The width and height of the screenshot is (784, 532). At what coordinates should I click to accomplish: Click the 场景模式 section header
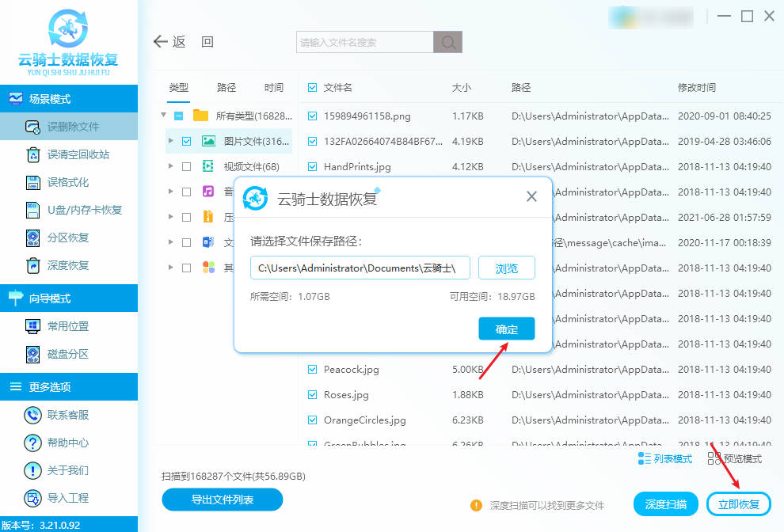[68, 98]
